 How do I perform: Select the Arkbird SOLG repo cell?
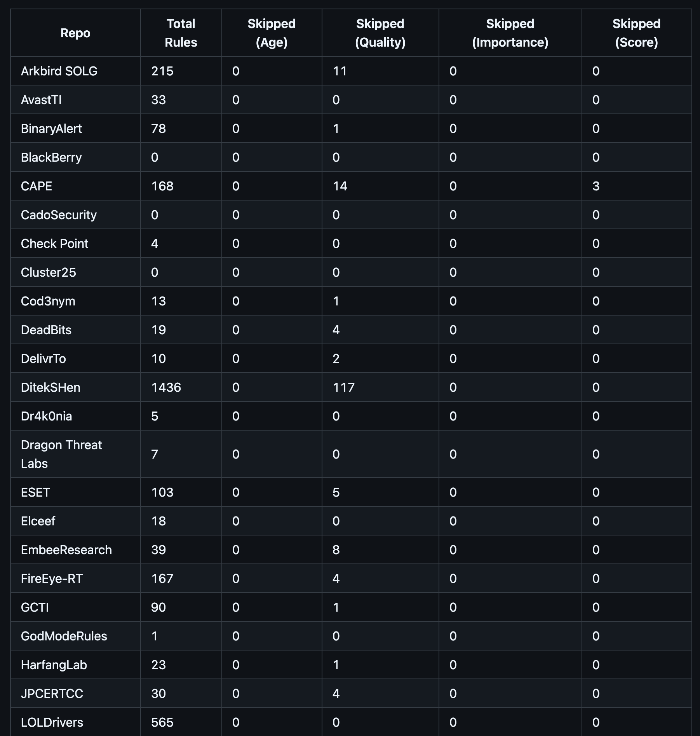(x=75, y=71)
